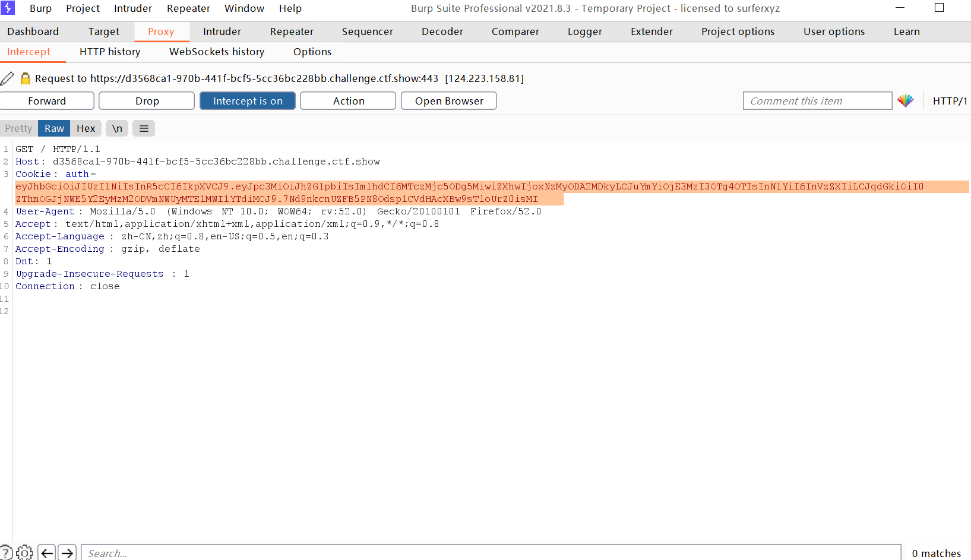Click the request URL target text
Image resolution: width=971 pixels, height=560 pixels.
(x=279, y=78)
